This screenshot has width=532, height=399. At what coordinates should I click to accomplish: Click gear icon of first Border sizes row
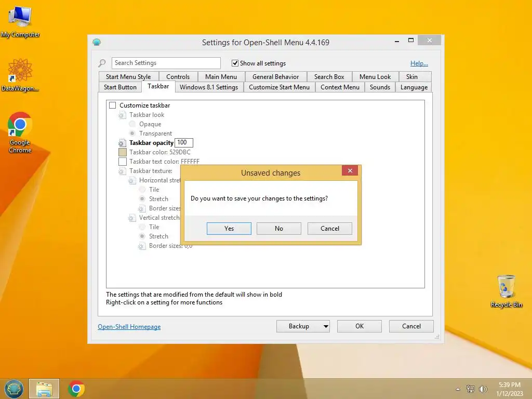pos(142,208)
